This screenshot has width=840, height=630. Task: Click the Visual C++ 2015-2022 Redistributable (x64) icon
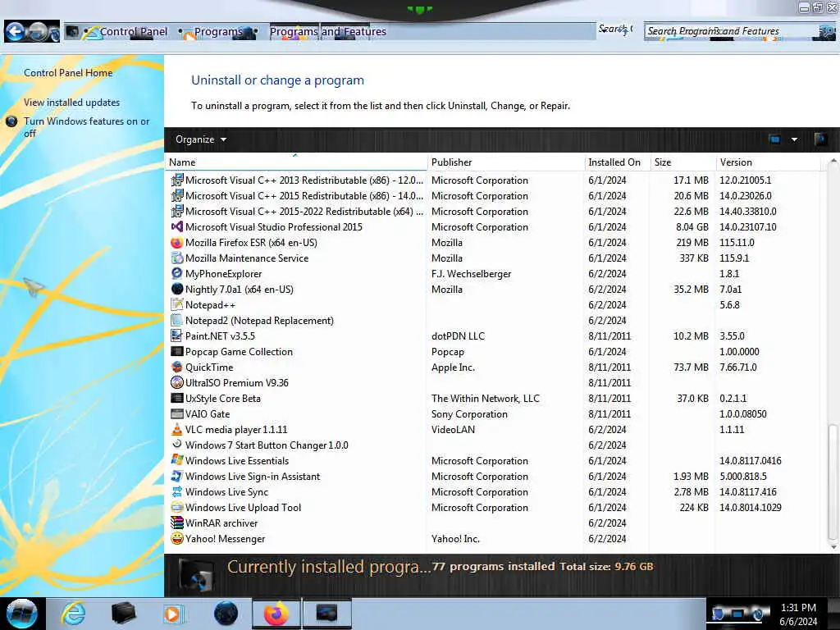(177, 211)
